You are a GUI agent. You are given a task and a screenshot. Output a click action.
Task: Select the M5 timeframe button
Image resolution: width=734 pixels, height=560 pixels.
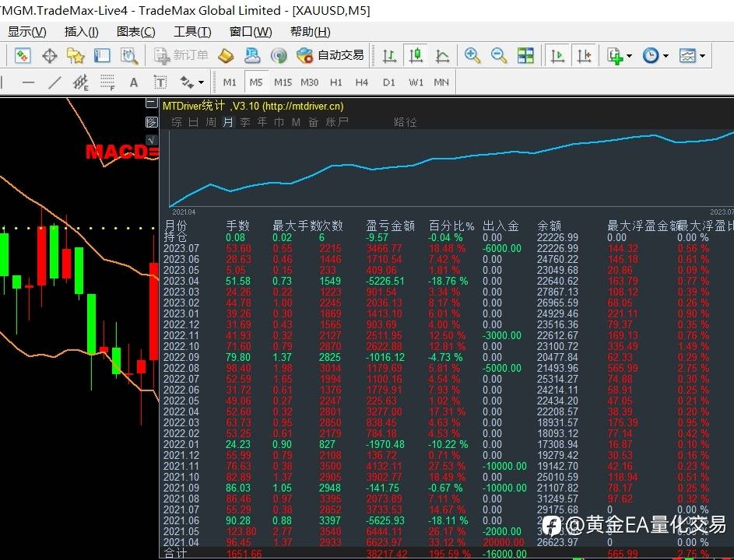coord(256,82)
